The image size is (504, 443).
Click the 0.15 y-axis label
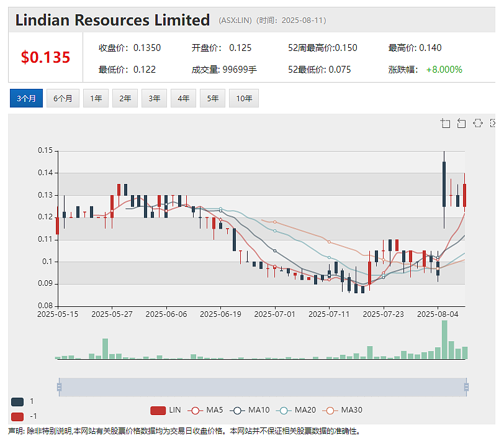(x=45, y=150)
